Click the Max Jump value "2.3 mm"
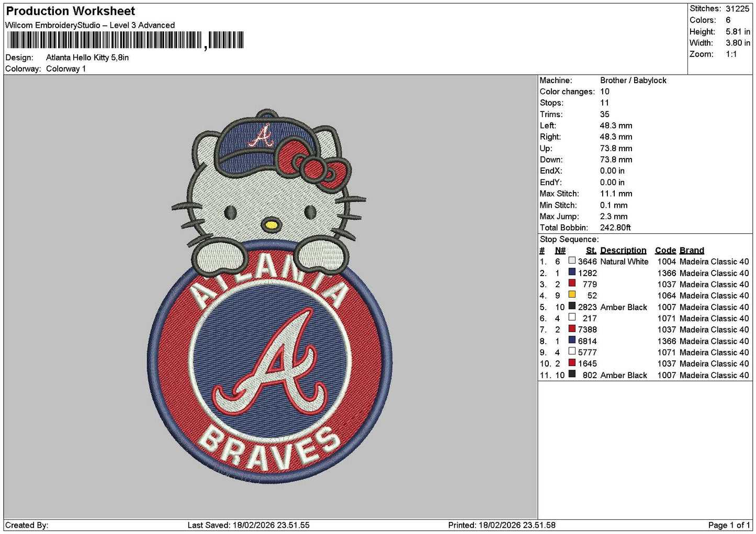Image resolution: width=756 pixels, height=534 pixels. coord(614,217)
